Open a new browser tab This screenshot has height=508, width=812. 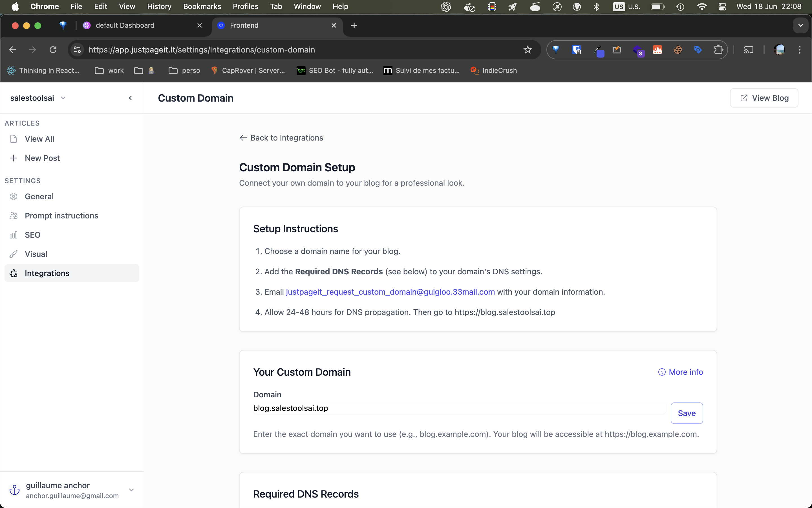(x=354, y=25)
